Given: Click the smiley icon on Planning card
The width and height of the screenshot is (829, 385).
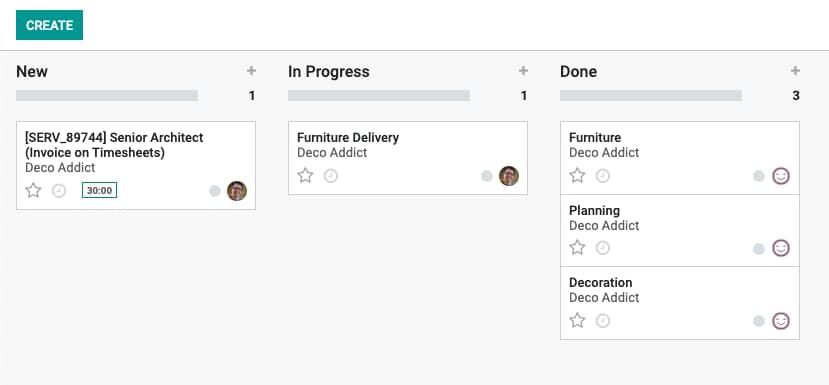Looking at the screenshot, I should (x=781, y=248).
